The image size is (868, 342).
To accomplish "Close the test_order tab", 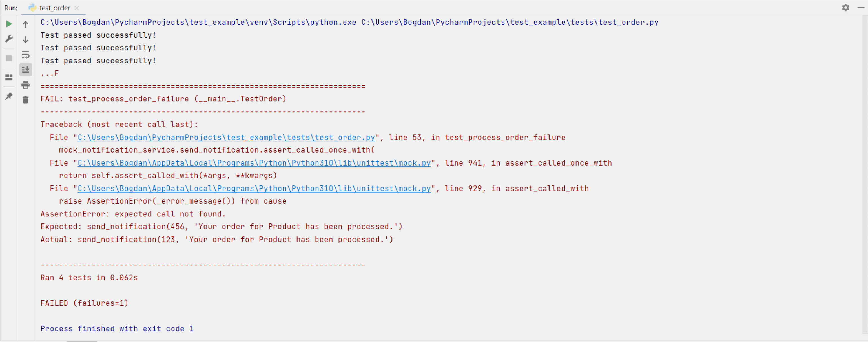I will coord(77,8).
